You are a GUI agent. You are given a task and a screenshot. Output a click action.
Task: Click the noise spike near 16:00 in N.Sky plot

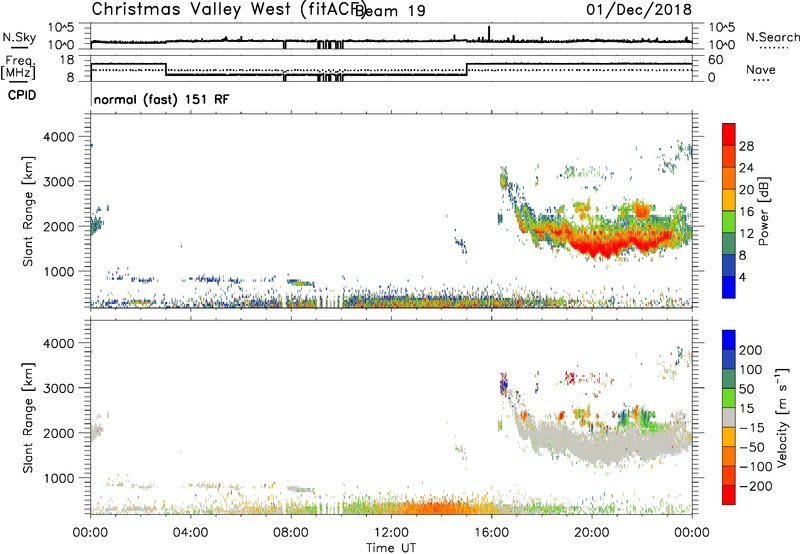click(489, 33)
